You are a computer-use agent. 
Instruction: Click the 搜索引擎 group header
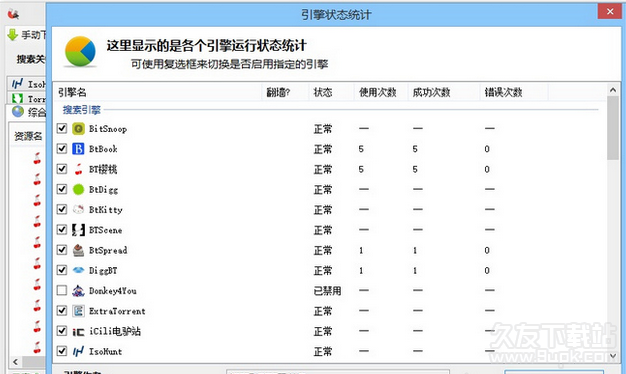point(81,110)
